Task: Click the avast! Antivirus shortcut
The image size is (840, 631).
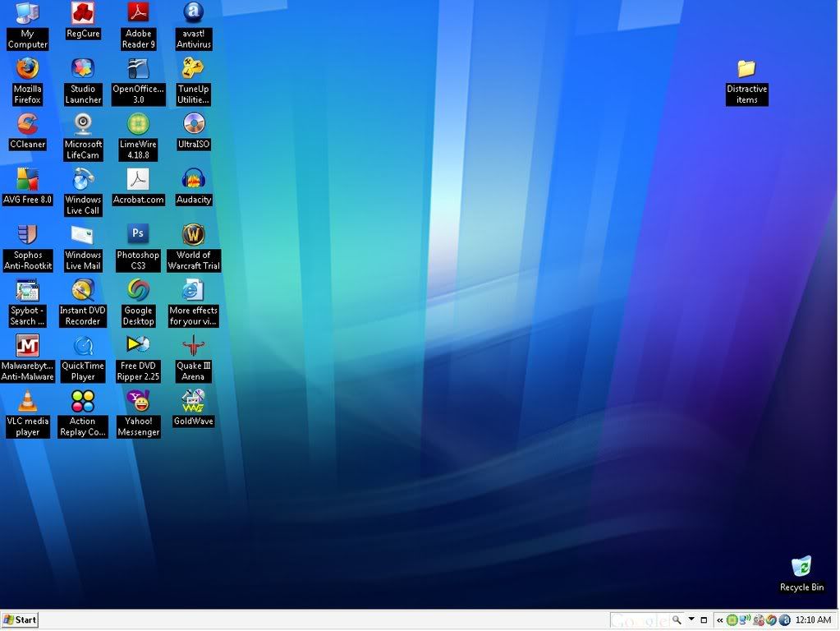Action: (194, 25)
